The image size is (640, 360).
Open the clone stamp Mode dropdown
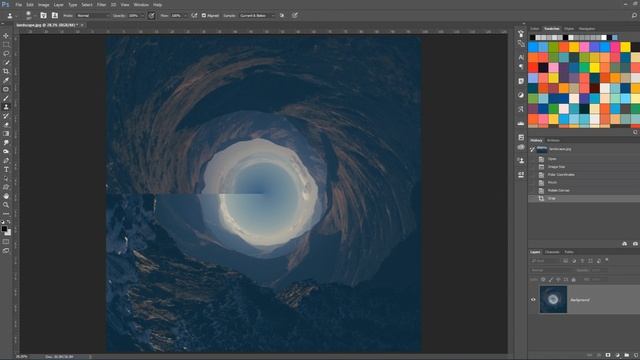(x=93, y=16)
